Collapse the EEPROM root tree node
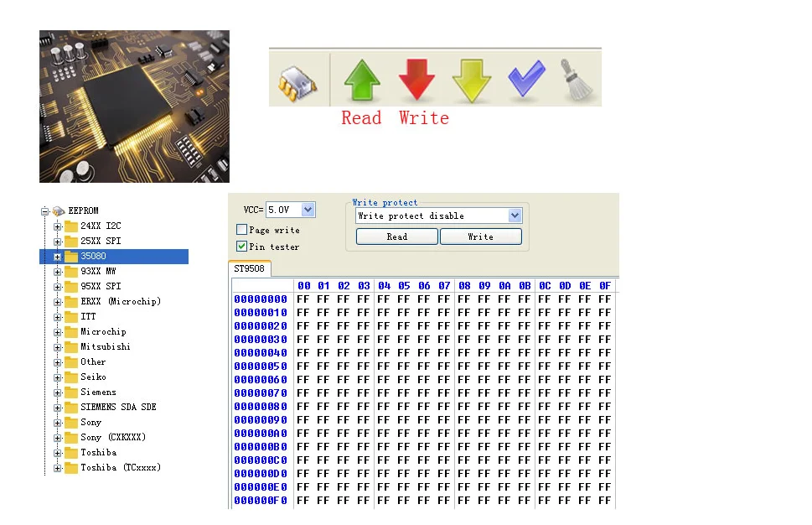Image resolution: width=812 pixels, height=525 pixels. pos(45,211)
